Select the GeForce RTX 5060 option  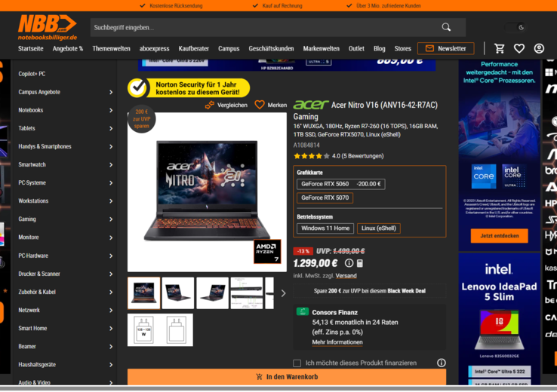[340, 184]
